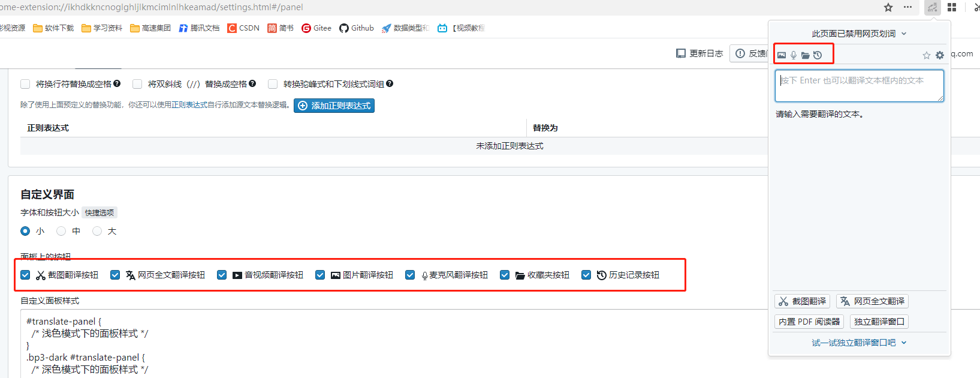Open the 软件下载 bookmark folder
980x378 pixels.
53,28
